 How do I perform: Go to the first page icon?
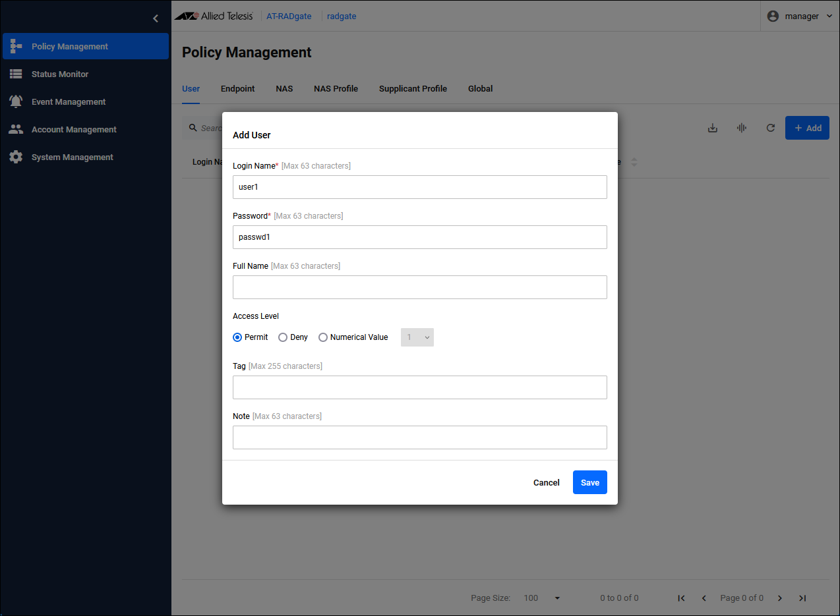coord(681,598)
